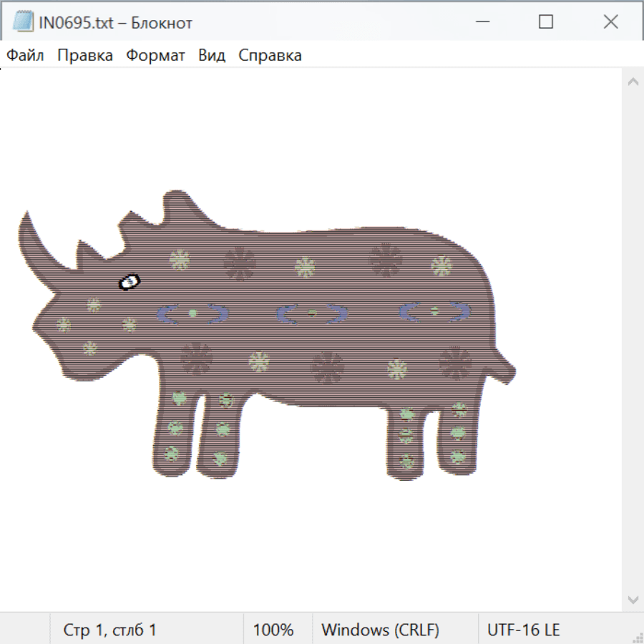
Task: Click the scroll up arrow
Action: click(x=633, y=82)
